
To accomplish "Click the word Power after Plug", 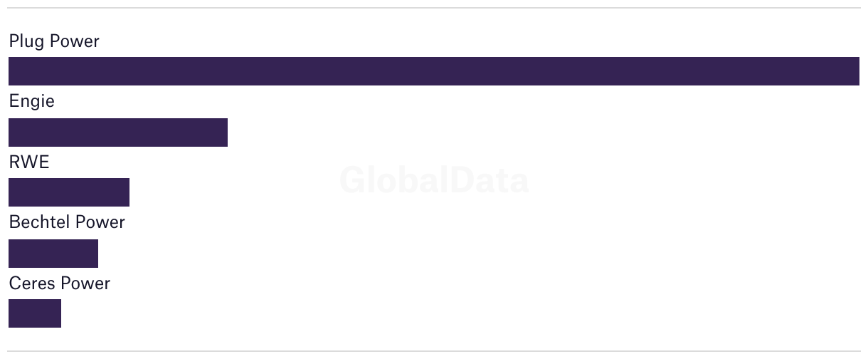I will pyautogui.click(x=75, y=42).
